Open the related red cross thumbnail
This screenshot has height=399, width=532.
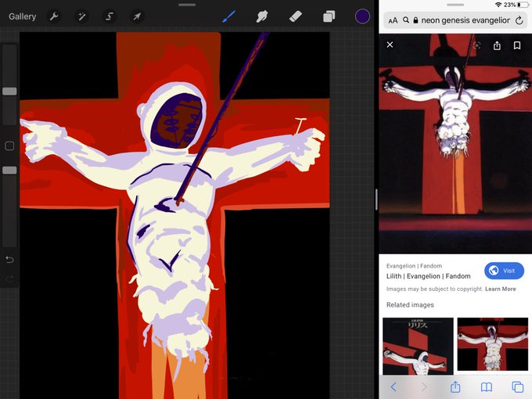click(493, 344)
